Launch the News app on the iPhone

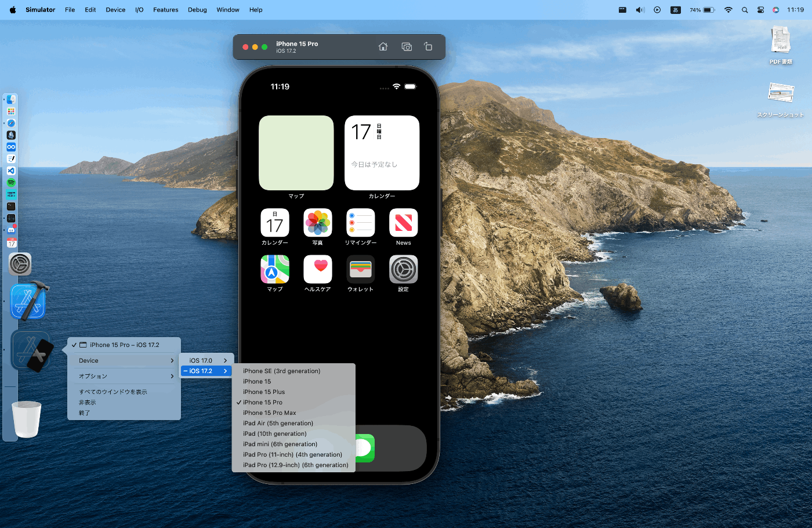(404, 223)
